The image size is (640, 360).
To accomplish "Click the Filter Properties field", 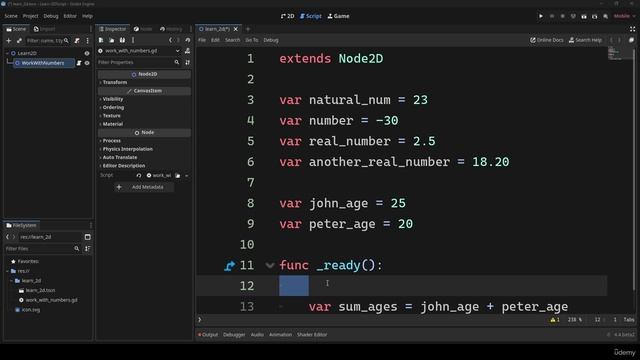I will pos(138,62).
